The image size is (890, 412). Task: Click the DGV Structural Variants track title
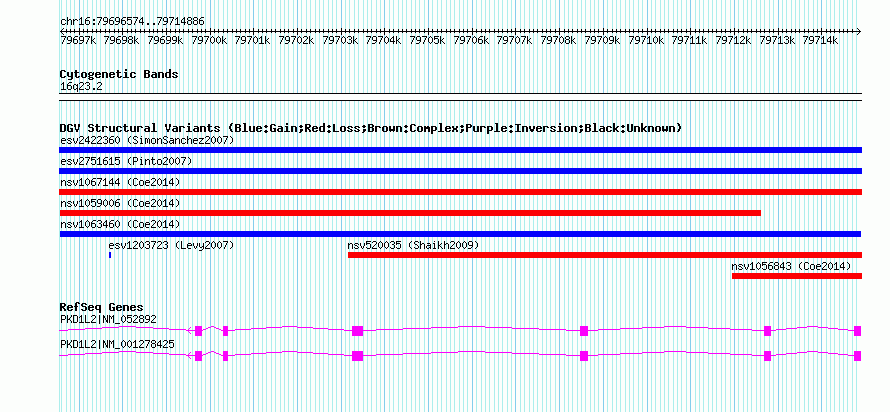(371, 128)
